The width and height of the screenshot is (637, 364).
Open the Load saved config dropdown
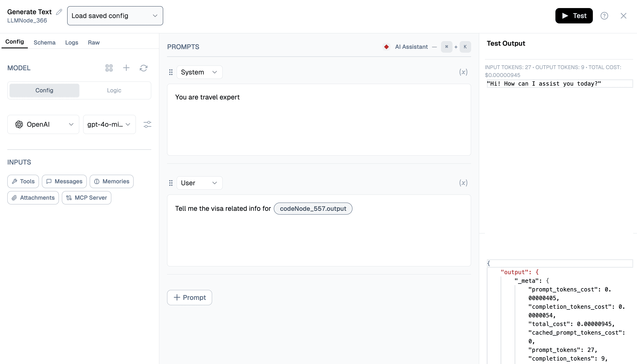click(115, 16)
